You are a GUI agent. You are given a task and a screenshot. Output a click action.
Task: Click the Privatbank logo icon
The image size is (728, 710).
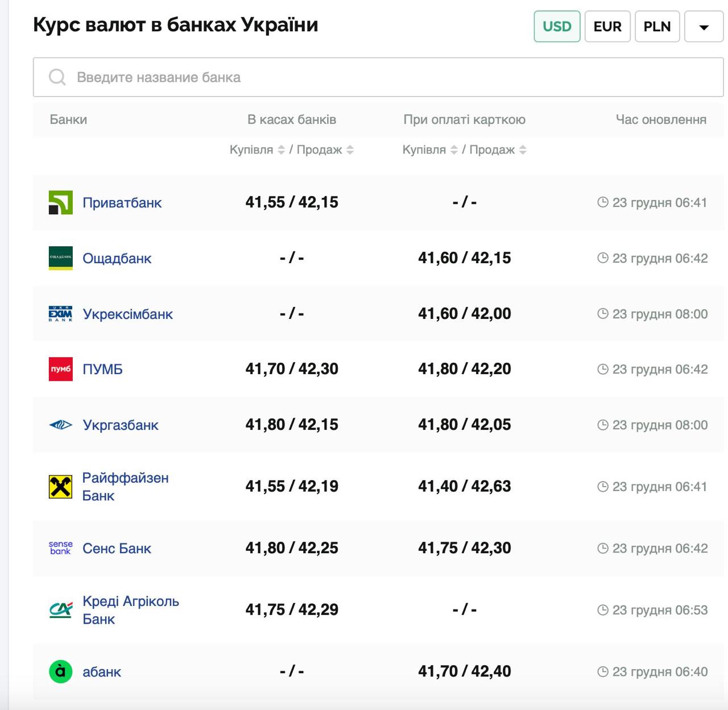60,203
